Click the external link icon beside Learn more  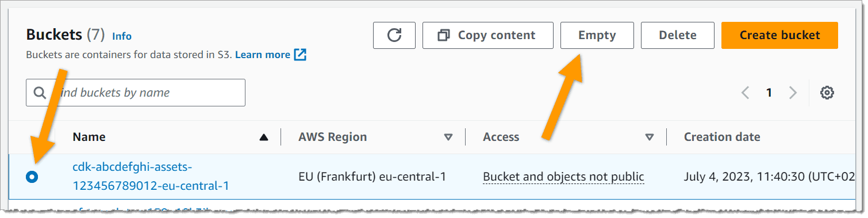pos(300,55)
